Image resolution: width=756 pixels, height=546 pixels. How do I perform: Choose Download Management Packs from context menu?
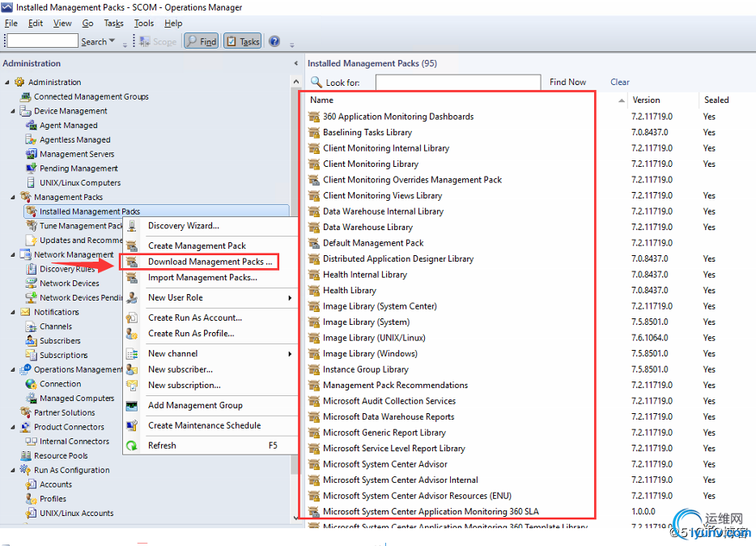[x=210, y=262]
